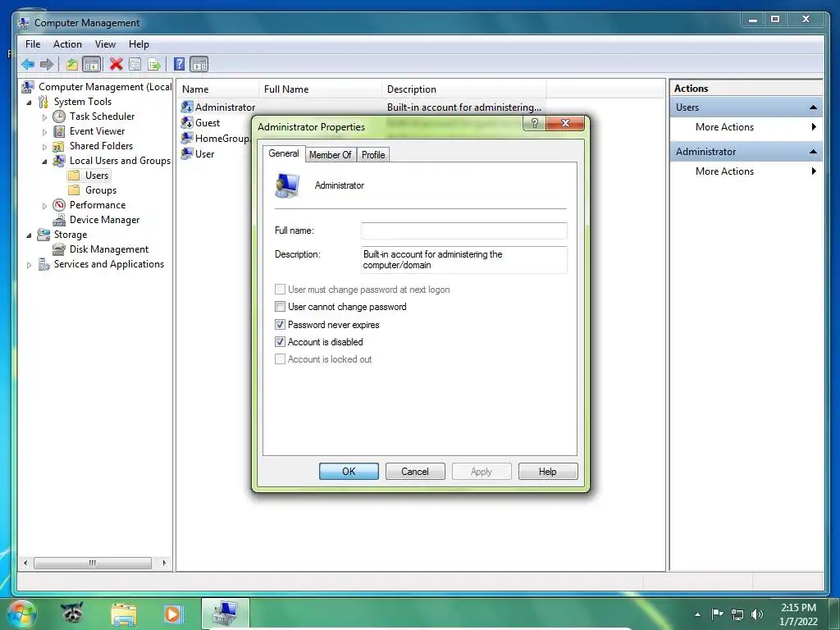Open the Action menu
The image size is (840, 630).
tap(67, 44)
